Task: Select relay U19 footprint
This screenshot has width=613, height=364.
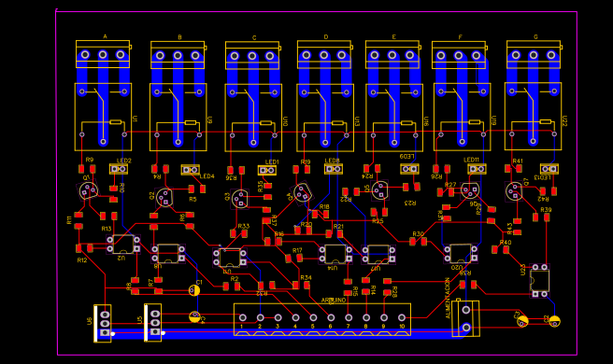Action: (x=463, y=117)
